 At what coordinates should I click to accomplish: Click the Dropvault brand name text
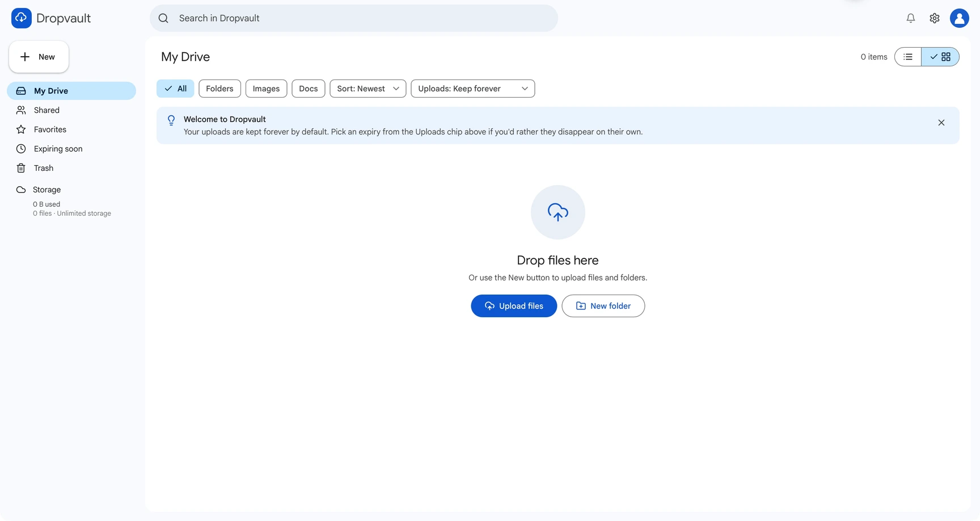pyautogui.click(x=64, y=18)
